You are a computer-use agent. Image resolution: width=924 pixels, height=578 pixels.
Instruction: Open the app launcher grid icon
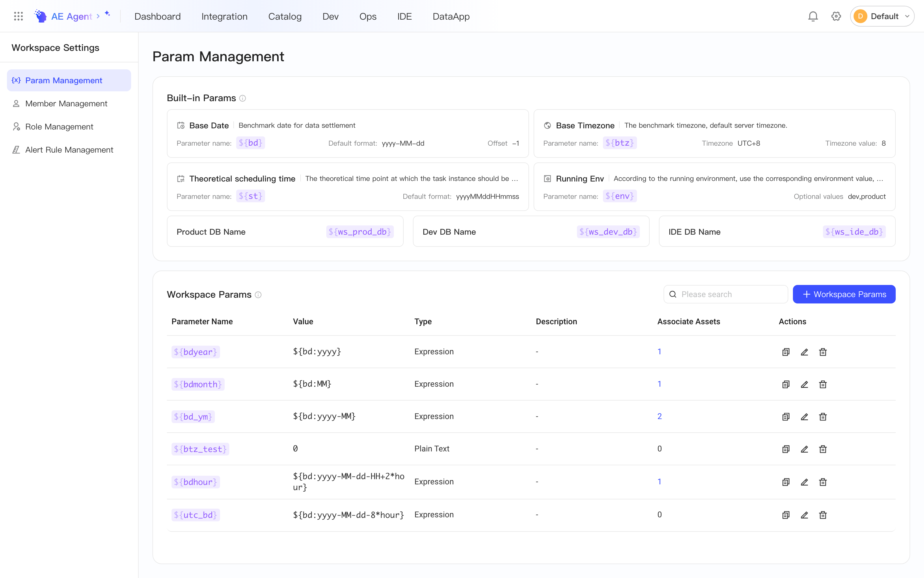click(x=18, y=16)
